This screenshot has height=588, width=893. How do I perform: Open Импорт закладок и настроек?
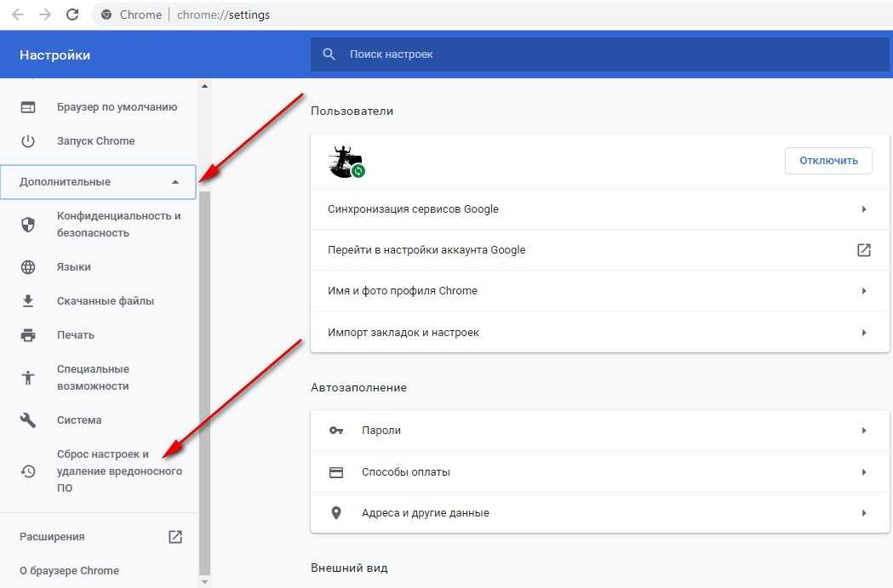pyautogui.click(x=599, y=333)
